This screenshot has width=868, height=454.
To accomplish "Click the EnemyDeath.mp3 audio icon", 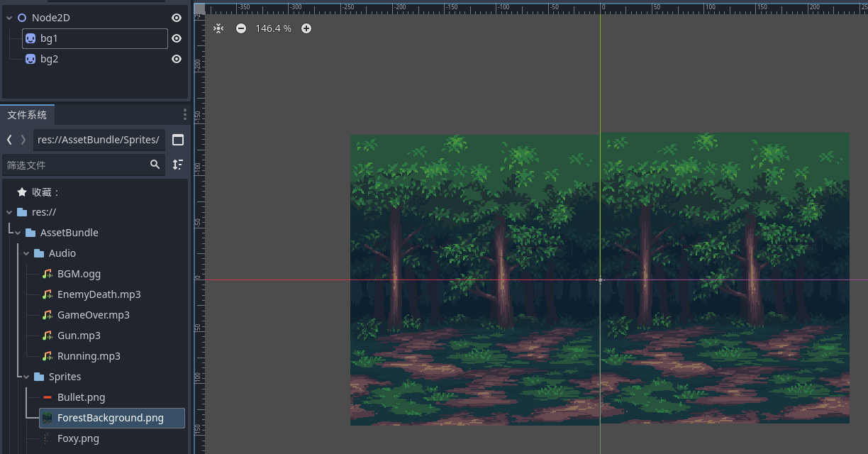I will (x=48, y=294).
